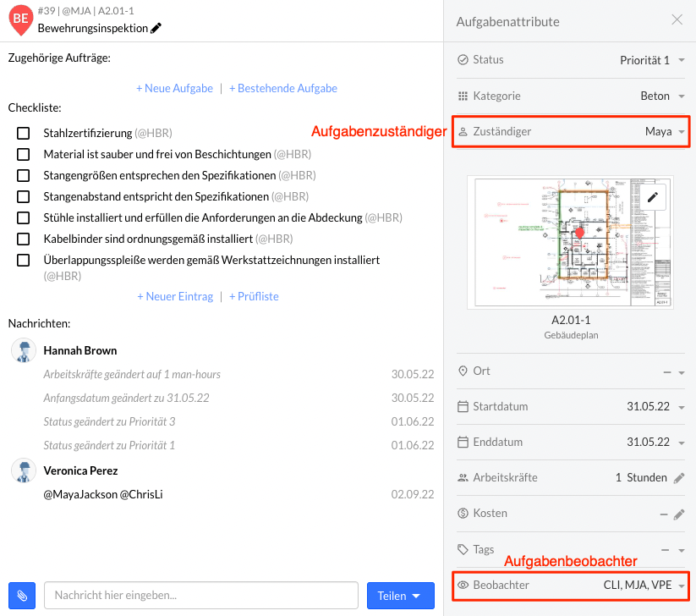Click Veronica Perez's avatar icon
Image resolution: width=696 pixels, height=616 pixels.
pyautogui.click(x=24, y=470)
